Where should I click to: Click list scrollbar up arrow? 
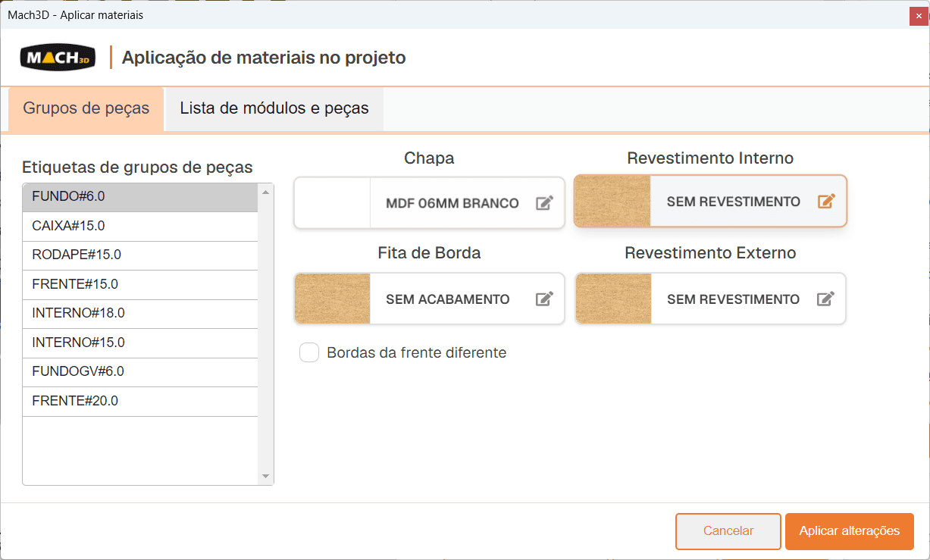pyautogui.click(x=265, y=192)
